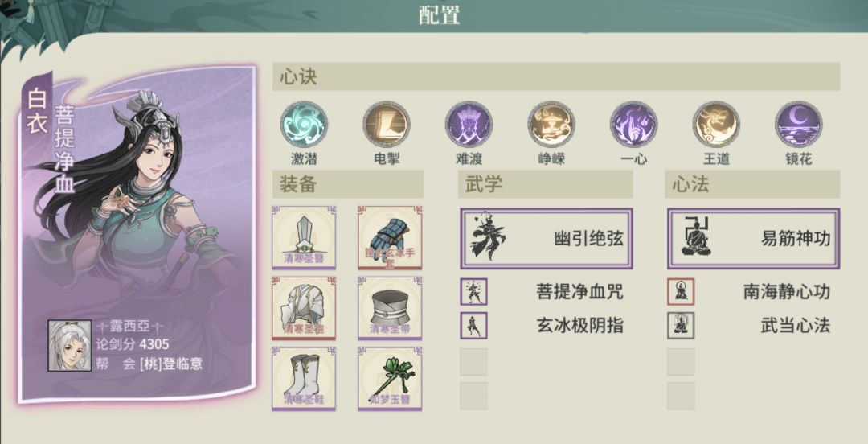Viewport: 868px width, 444px height.
Task: Open the 清寒圣带 belt equipment slot
Action: point(390,308)
